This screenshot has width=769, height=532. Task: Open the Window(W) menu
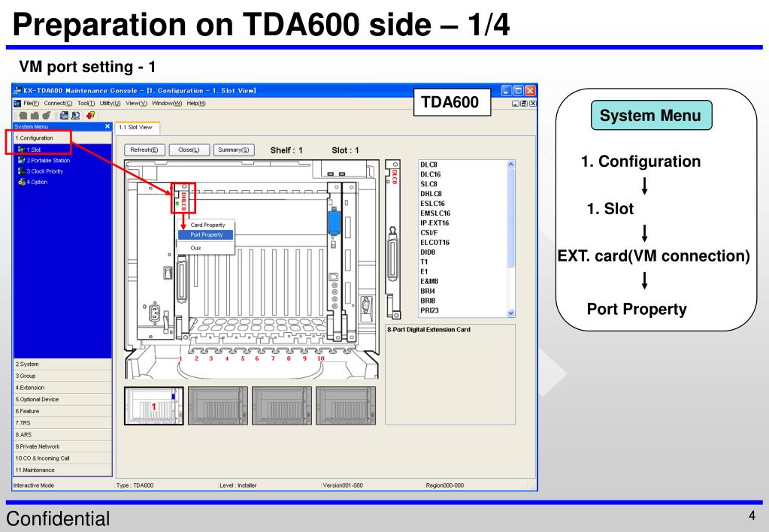tap(167, 104)
